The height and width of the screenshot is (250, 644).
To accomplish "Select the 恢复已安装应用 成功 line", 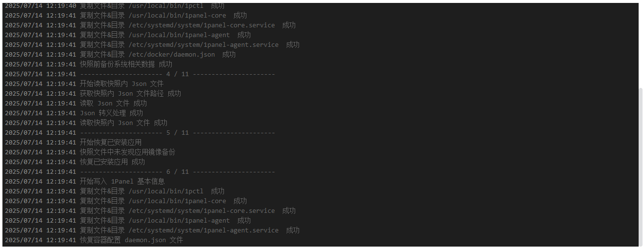I will (x=75, y=162).
